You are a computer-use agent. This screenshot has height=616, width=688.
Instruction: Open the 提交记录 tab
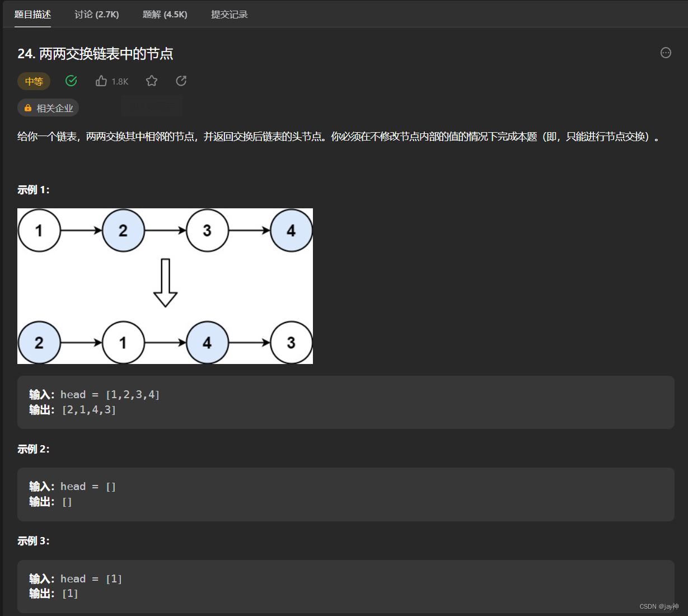(x=229, y=15)
